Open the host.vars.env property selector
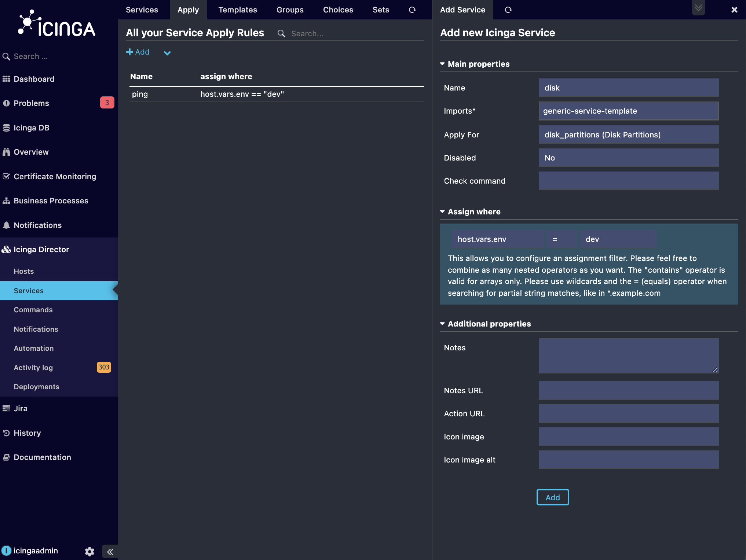The width and height of the screenshot is (746, 560). click(x=498, y=239)
